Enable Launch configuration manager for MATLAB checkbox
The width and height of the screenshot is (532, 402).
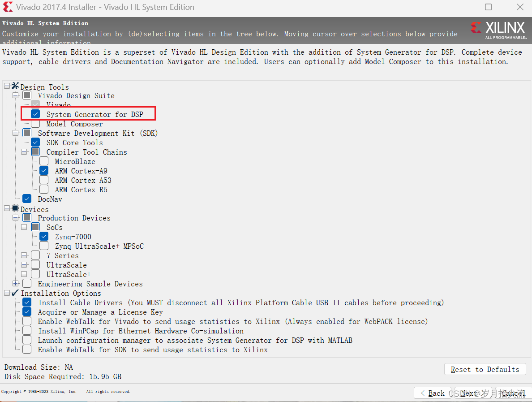[27, 340]
